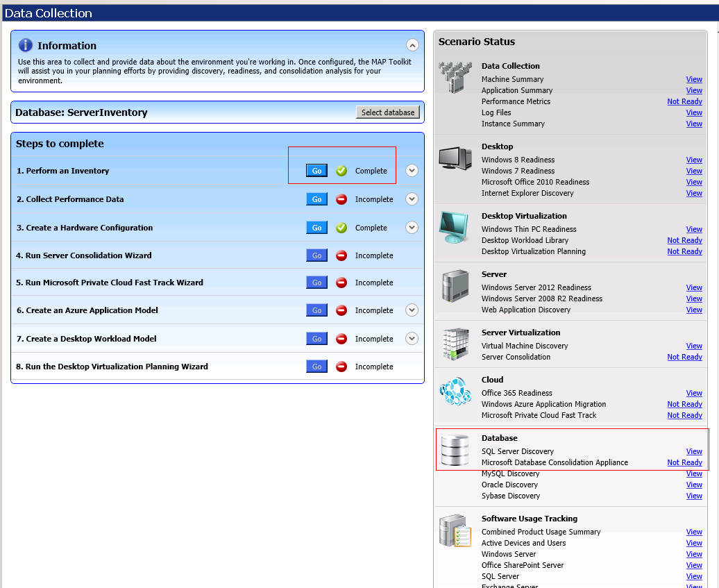Open Not Ready link for Performance Metrics
The height and width of the screenshot is (588, 719).
[684, 101]
